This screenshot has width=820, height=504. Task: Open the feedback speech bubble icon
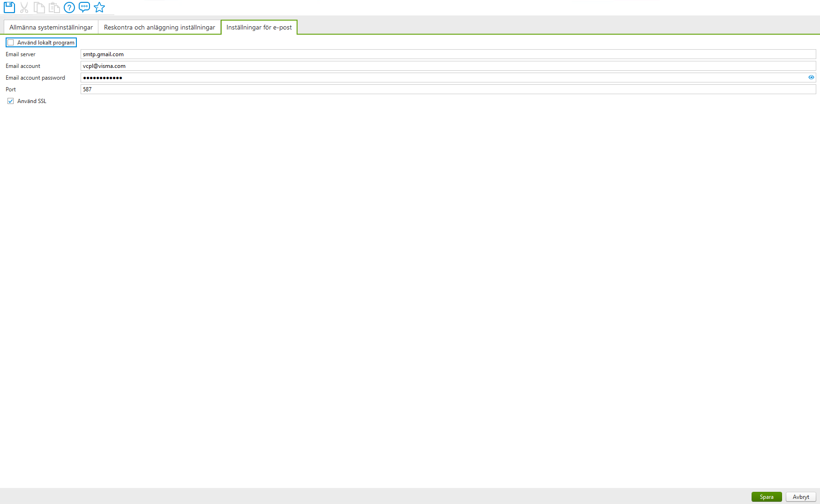84,7
